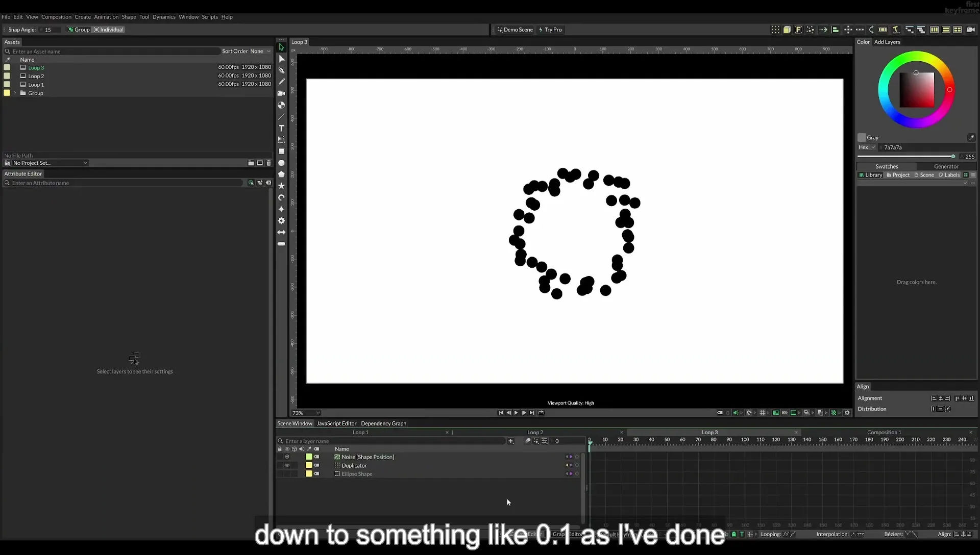Click the add layer plus button
Image resolution: width=980 pixels, height=555 pixels.
click(x=511, y=441)
